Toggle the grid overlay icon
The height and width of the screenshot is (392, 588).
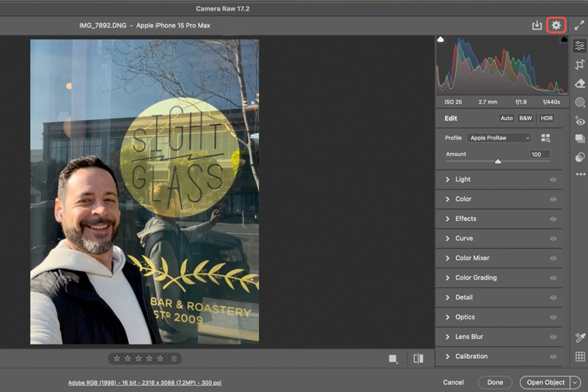(x=580, y=357)
